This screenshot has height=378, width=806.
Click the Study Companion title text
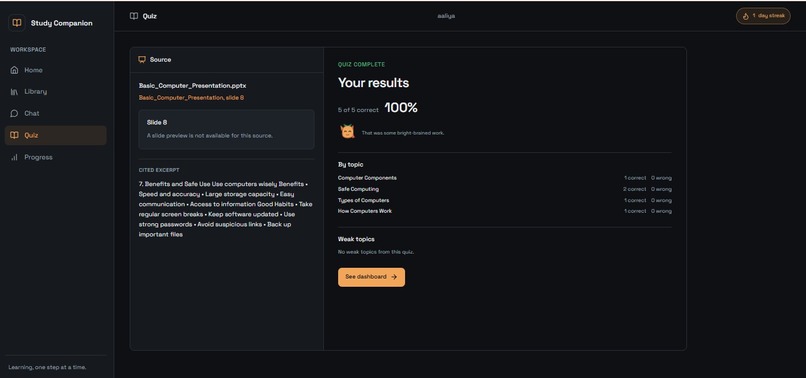click(62, 23)
